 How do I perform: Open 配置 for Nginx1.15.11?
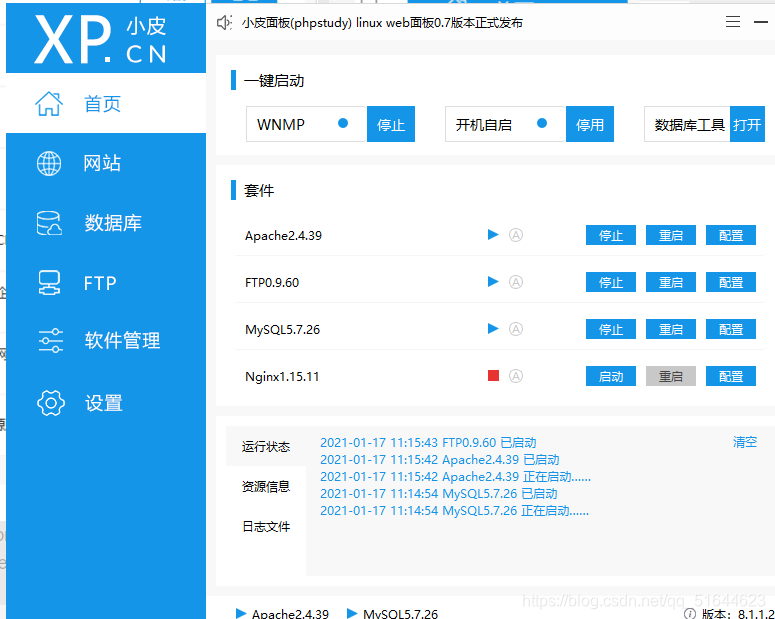tap(731, 376)
